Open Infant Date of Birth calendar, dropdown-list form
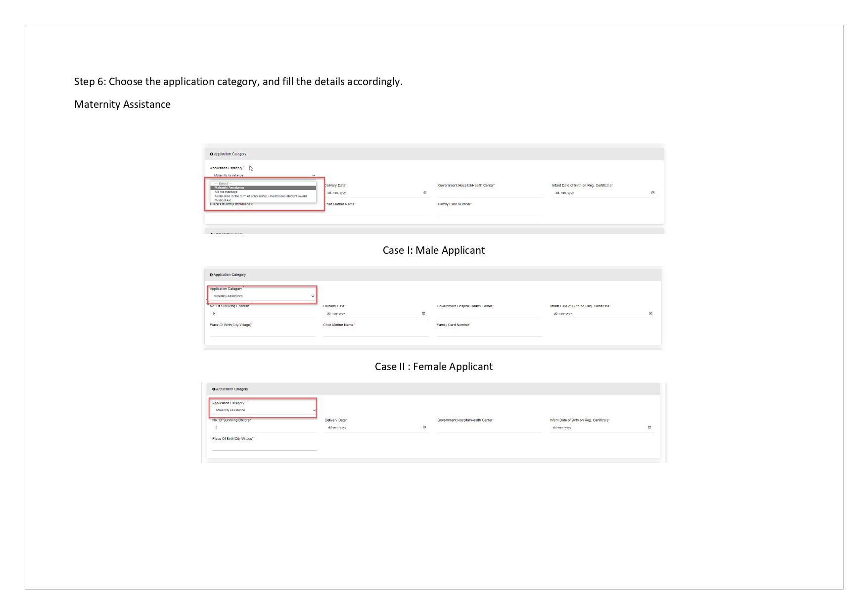The image size is (868, 614). pyautogui.click(x=653, y=192)
